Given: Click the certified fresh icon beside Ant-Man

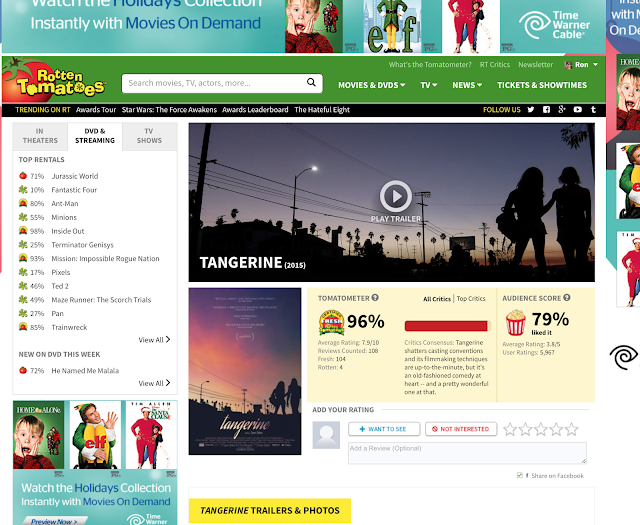Looking at the screenshot, I should pos(23,203).
